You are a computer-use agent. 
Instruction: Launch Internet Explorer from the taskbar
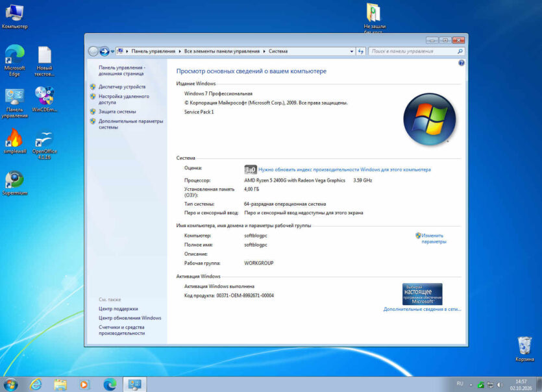coord(36,384)
